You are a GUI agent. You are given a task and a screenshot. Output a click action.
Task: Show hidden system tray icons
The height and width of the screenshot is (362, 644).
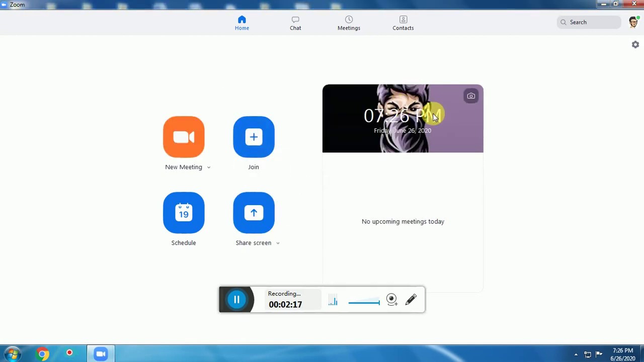[x=576, y=354]
